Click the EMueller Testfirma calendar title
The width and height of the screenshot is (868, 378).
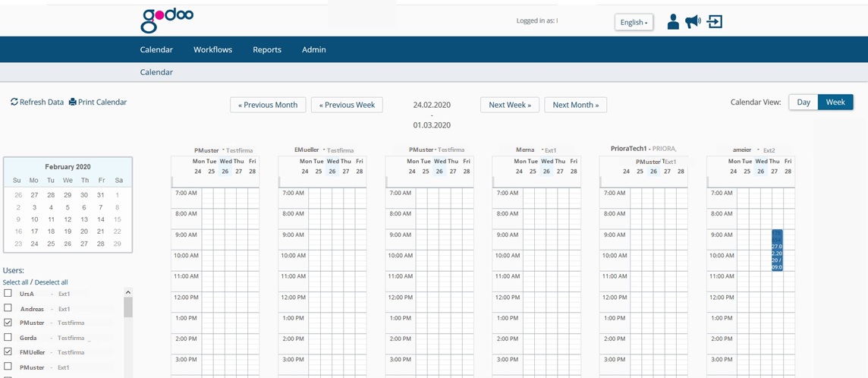(324, 150)
